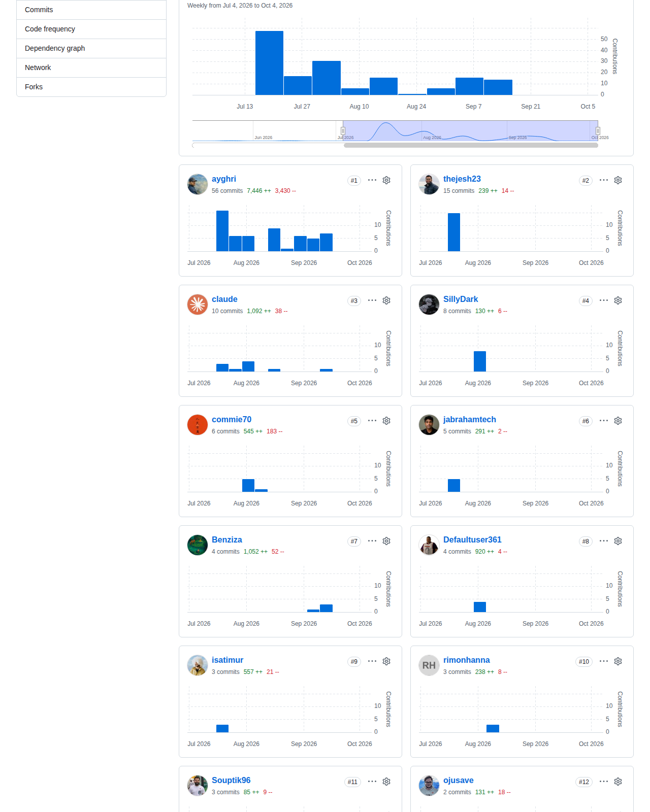
Task: Expand the three-dot menu on ayghri card
Action: tap(372, 180)
